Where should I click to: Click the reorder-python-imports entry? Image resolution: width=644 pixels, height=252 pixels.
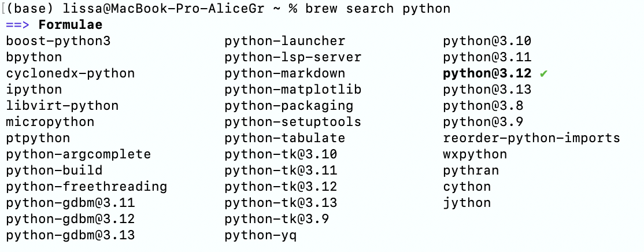click(x=531, y=138)
